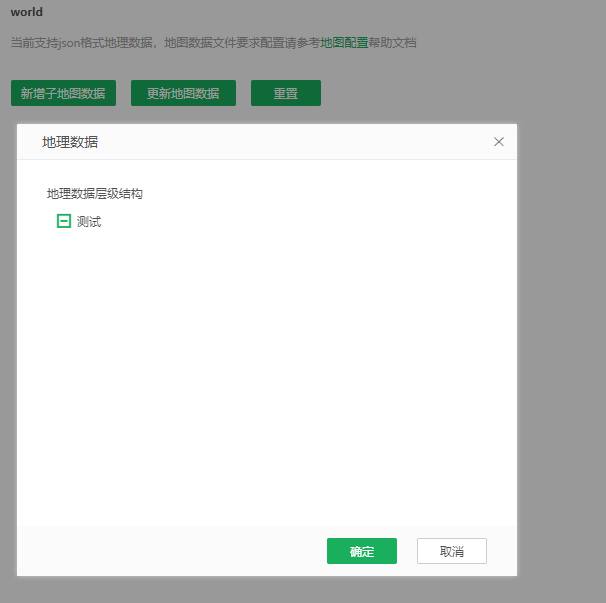Click the 重置 button

[x=286, y=93]
